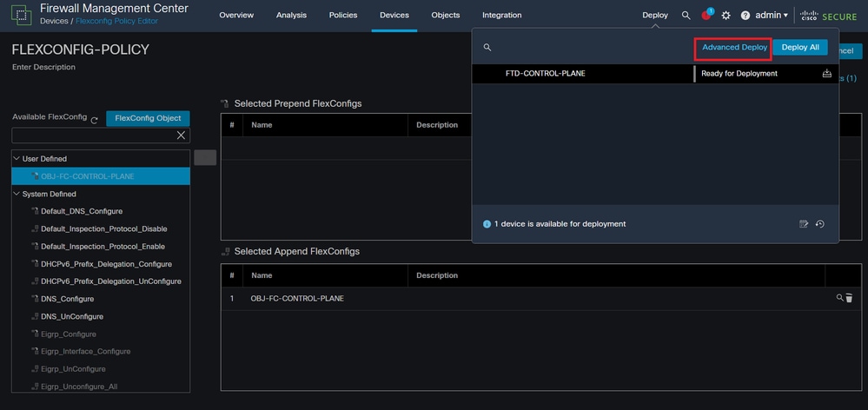Click the search icon in Deploy panel

pos(487,48)
